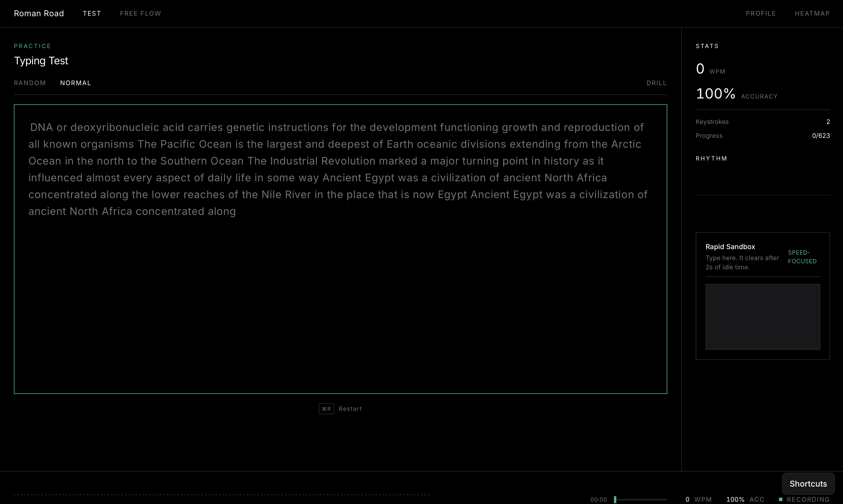Go to the PROFILE page

click(760, 13)
